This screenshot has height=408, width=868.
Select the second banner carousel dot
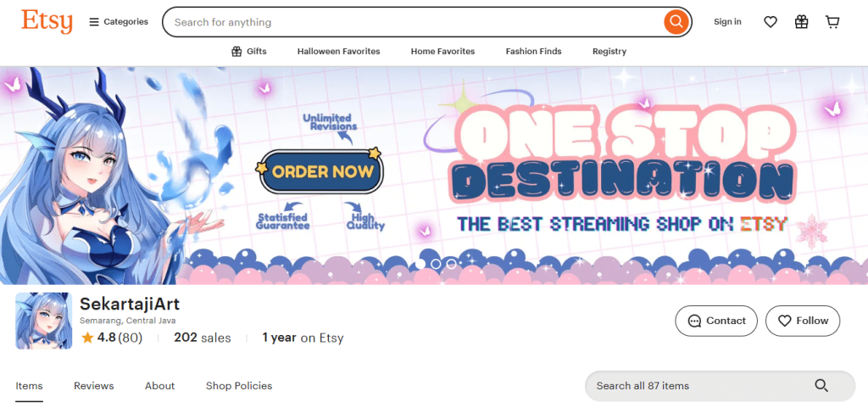pos(436,264)
